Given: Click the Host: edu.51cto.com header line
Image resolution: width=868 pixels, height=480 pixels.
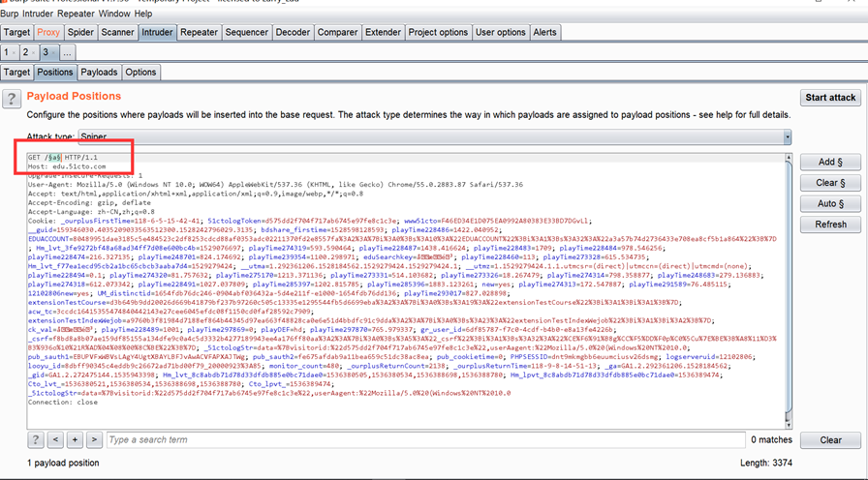Looking at the screenshot, I should tap(67, 166).
